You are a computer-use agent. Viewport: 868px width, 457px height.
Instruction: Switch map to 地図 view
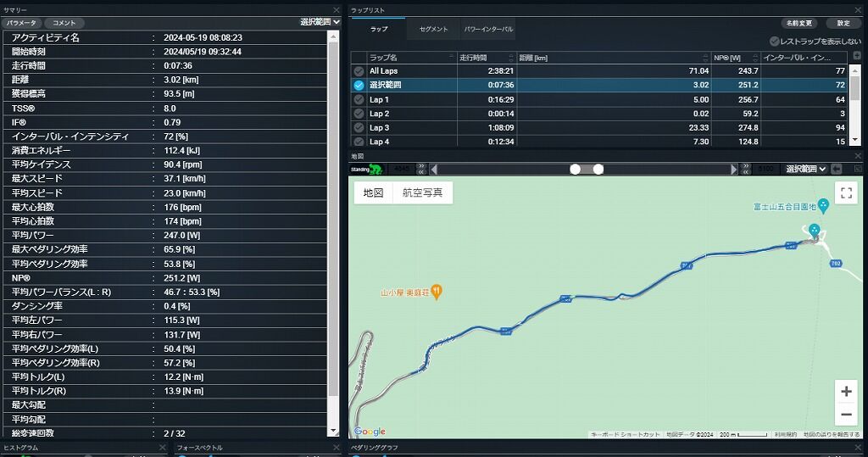pos(373,192)
